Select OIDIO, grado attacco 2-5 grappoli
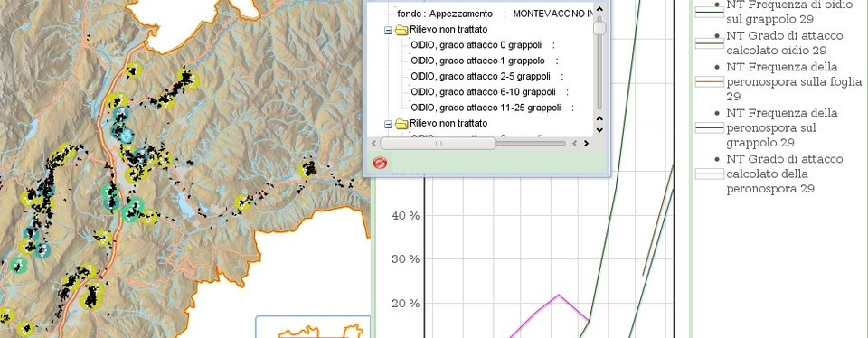The height and width of the screenshot is (338, 868). tap(480, 76)
